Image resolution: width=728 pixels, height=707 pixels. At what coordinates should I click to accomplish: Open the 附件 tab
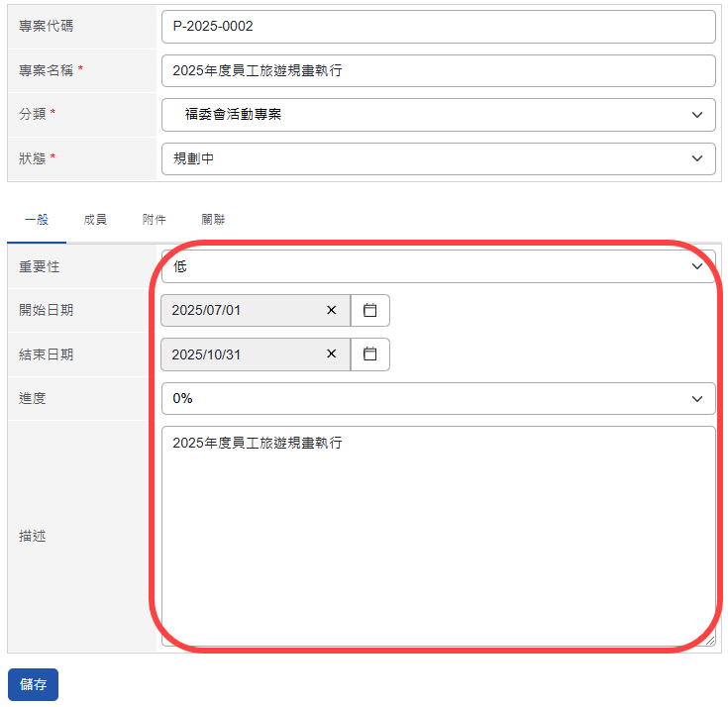pyautogui.click(x=154, y=220)
